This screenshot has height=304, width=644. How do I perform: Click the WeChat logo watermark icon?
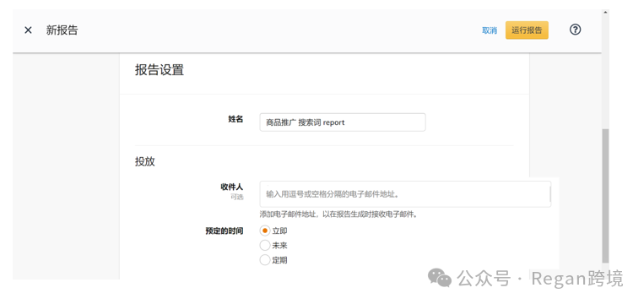coord(440,278)
